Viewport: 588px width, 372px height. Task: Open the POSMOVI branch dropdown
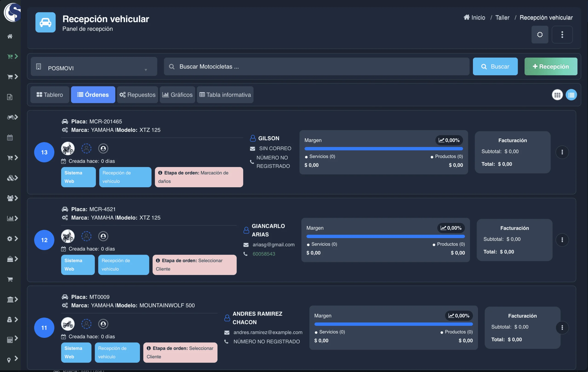(94, 67)
